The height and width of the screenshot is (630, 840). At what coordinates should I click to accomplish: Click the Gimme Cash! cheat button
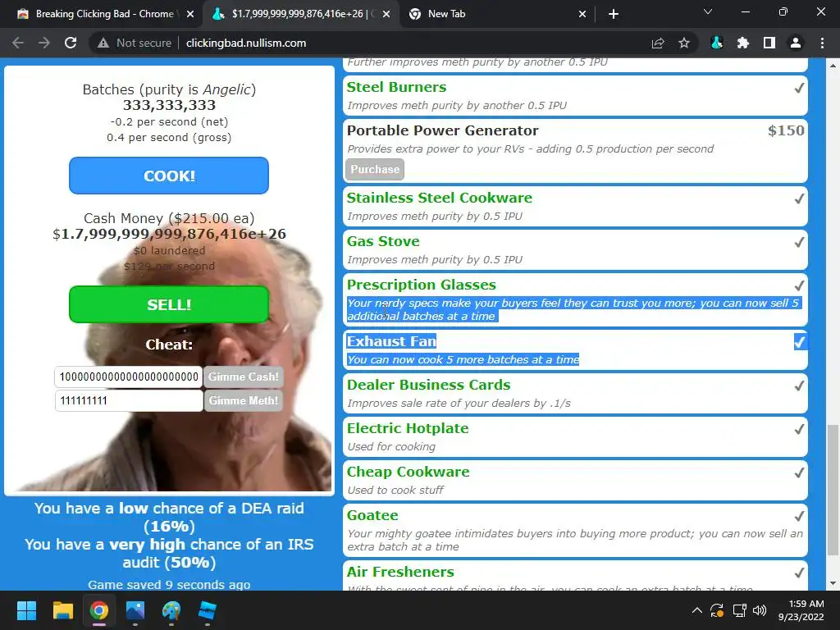[243, 377]
